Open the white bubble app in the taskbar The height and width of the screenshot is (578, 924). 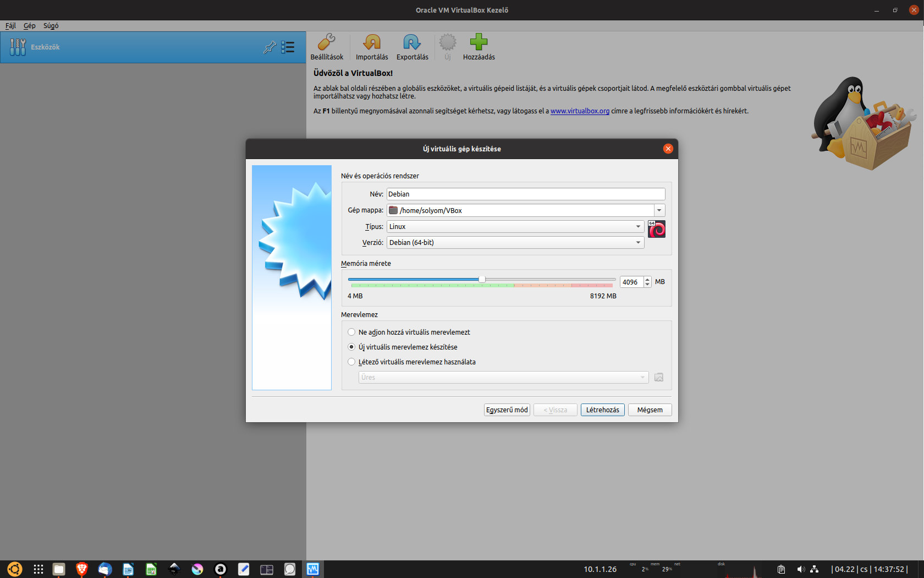pyautogui.click(x=290, y=569)
